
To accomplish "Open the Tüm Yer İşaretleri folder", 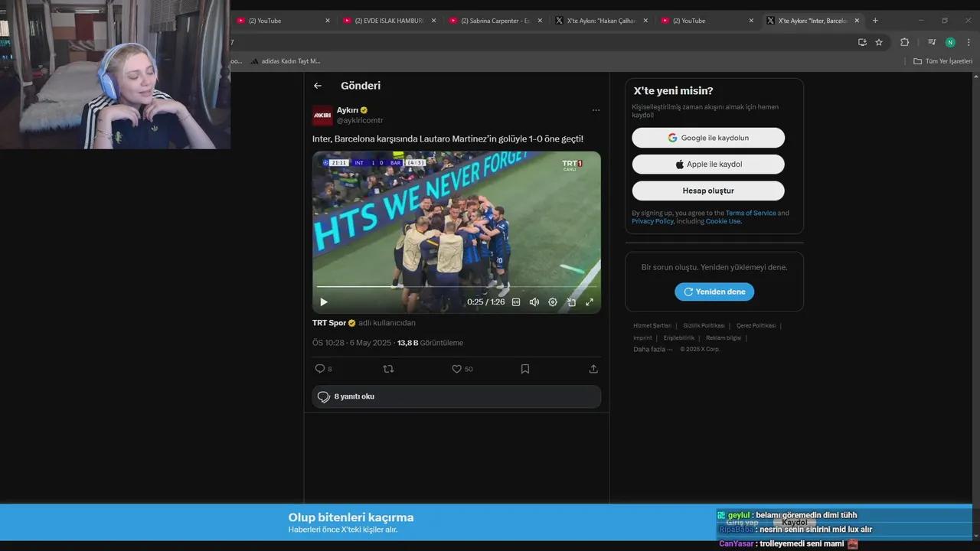I will click(x=942, y=61).
